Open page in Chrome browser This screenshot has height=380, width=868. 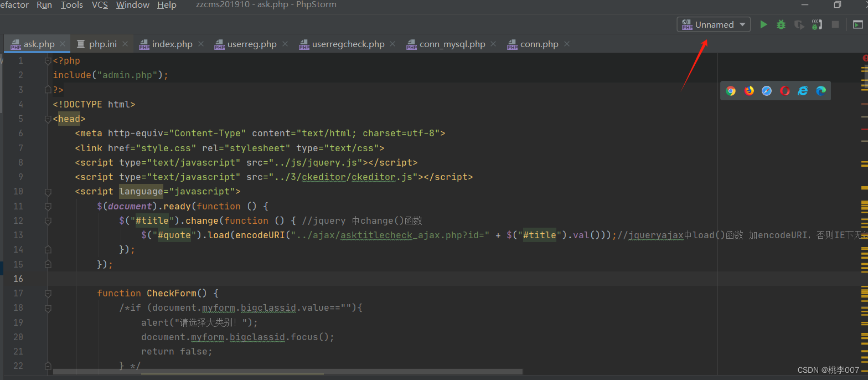[731, 91]
